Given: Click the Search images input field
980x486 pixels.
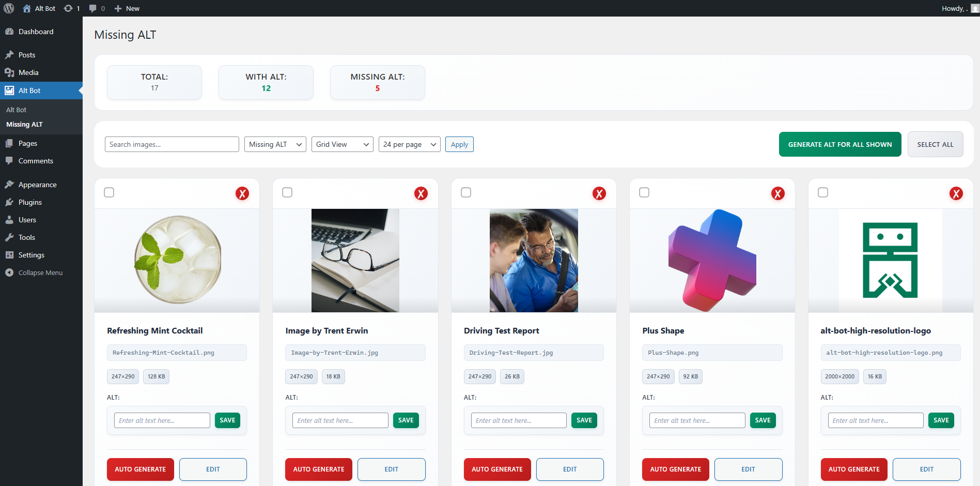Looking at the screenshot, I should (x=172, y=144).
